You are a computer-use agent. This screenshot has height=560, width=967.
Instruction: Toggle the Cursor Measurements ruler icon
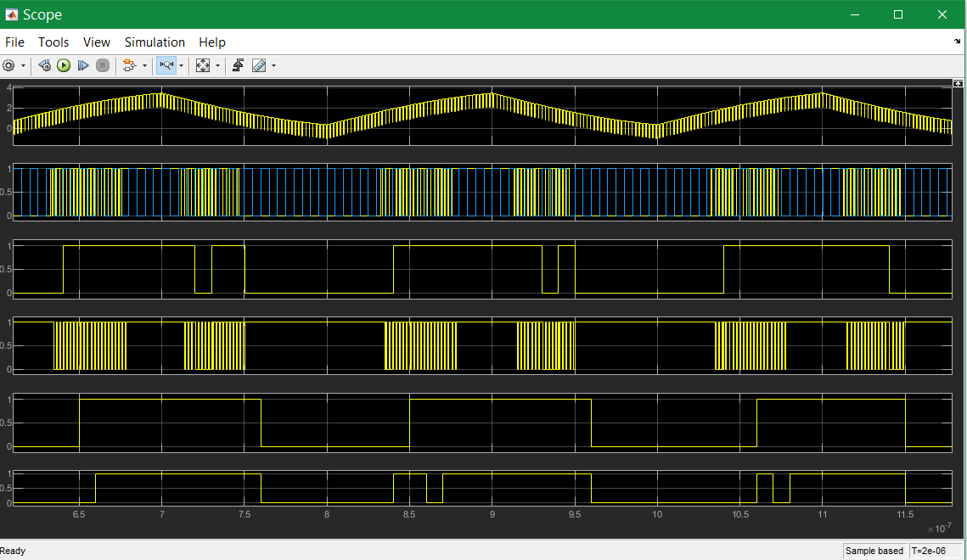pos(259,65)
